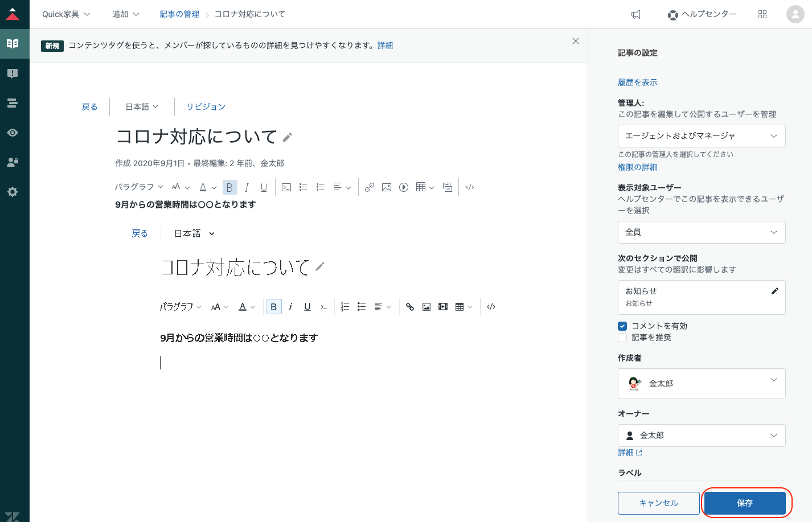
Task: Open the arrange content icon in sidebar
Action: coord(13,103)
